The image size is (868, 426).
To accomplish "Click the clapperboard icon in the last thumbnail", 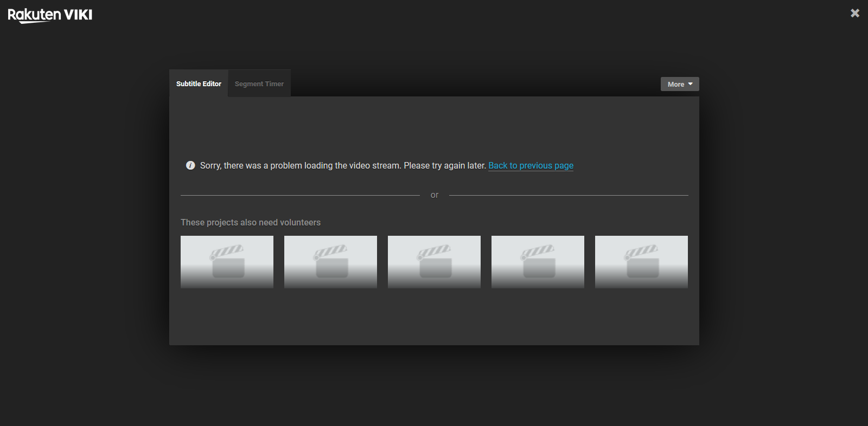I will click(642, 261).
